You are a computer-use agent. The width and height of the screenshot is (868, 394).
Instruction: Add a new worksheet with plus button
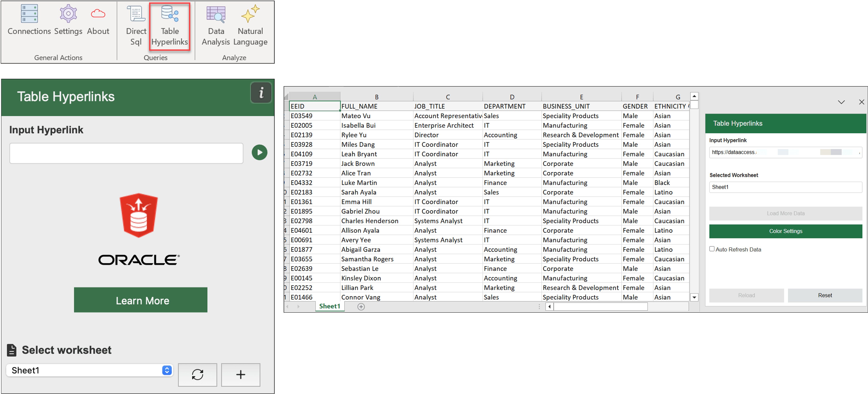(x=241, y=374)
